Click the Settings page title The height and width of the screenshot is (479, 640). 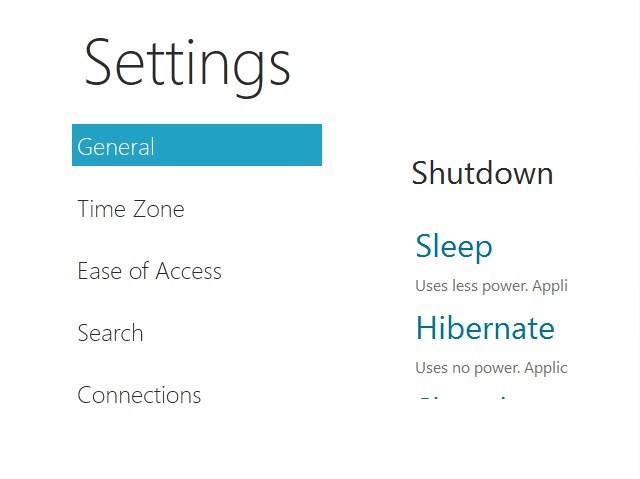point(187,67)
